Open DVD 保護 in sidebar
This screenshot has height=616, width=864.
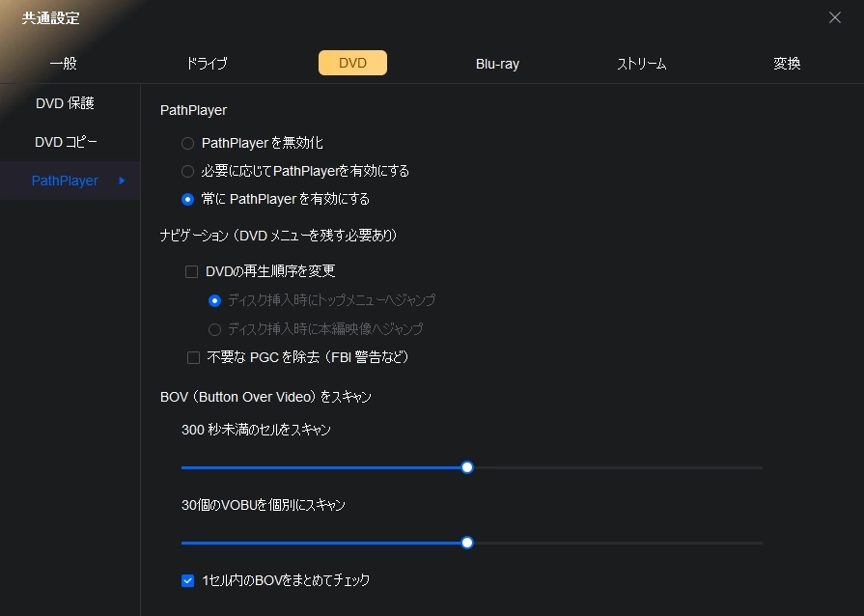(65, 103)
